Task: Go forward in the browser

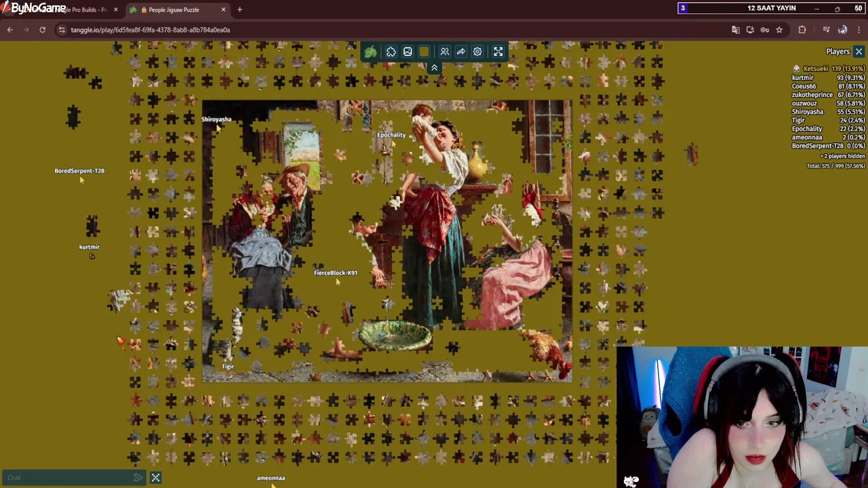Action: (26, 30)
